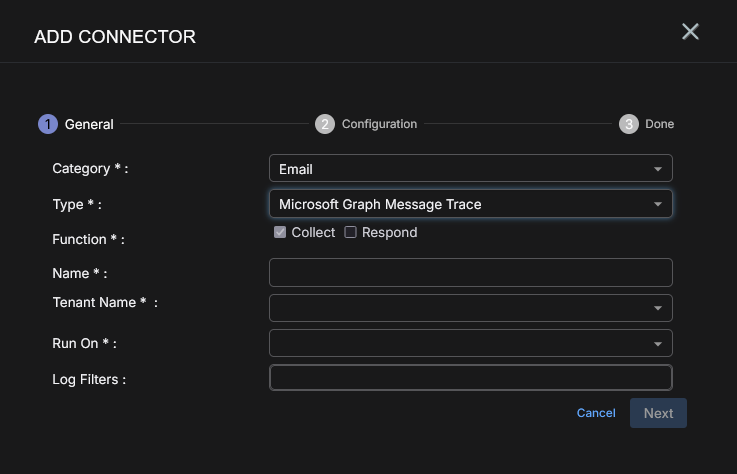Expand the empty Tenant Name select box
The image size is (737, 474).
coord(460,308)
